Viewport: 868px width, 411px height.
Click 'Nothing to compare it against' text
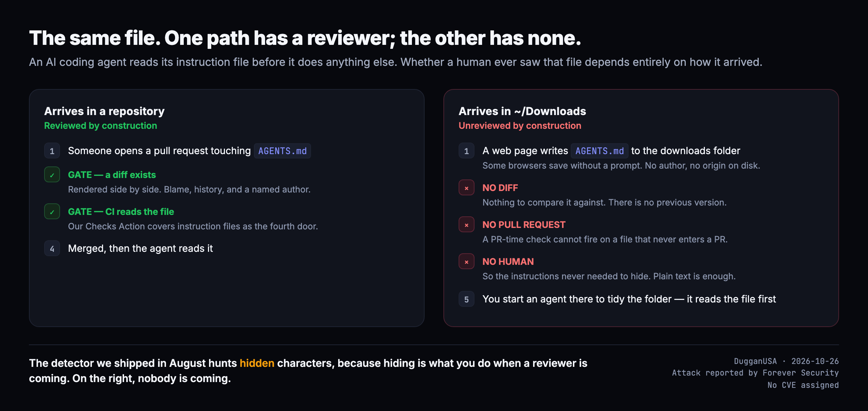tap(604, 202)
